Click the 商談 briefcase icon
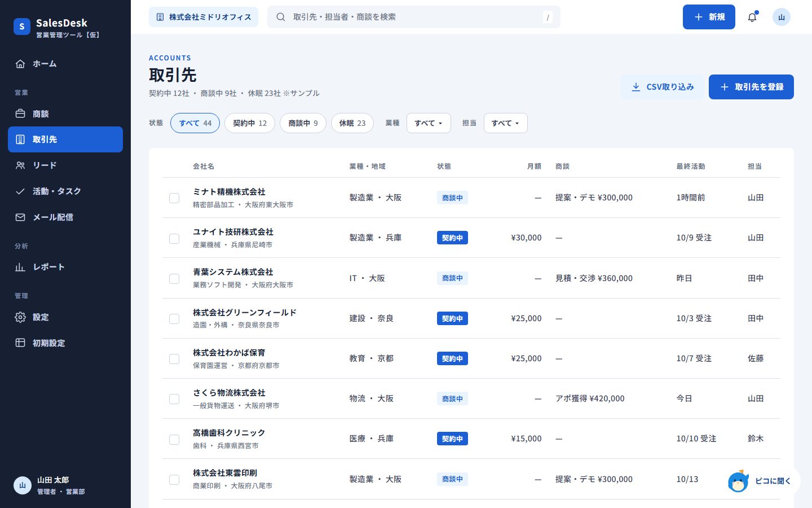This screenshot has width=812, height=508. click(x=20, y=113)
